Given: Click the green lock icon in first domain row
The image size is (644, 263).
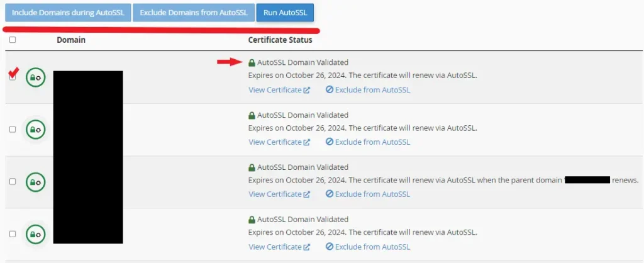Looking at the screenshot, I should point(35,78).
